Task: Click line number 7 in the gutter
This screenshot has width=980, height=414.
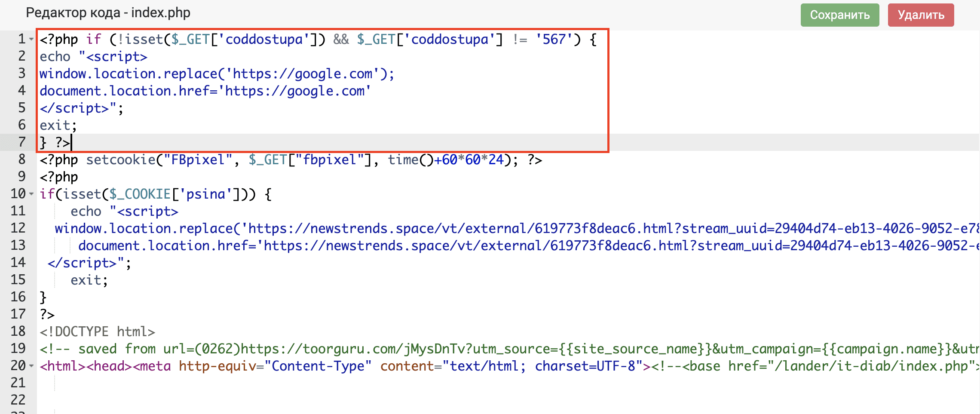Action: pos(21,142)
